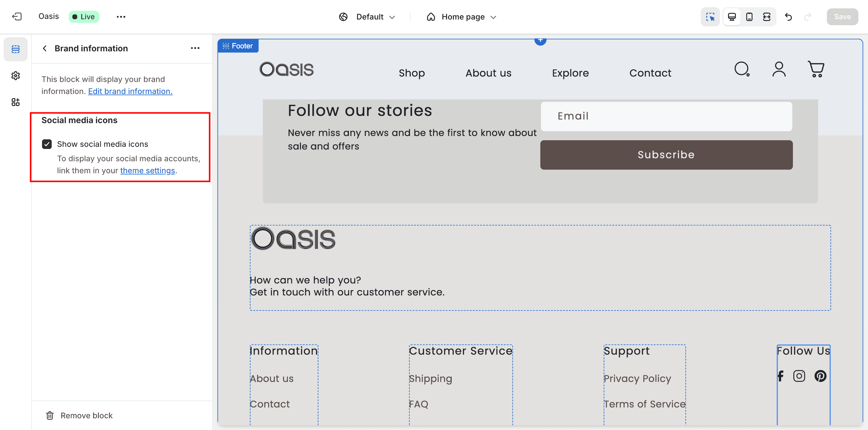Screen dimensions: 868x430
Task: Click the undo arrow icon
Action: [788, 17]
